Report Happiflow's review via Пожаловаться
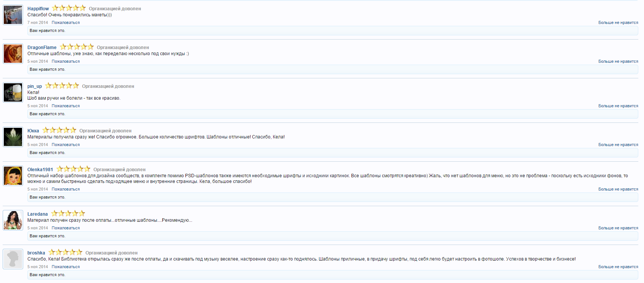The height and width of the screenshot is (283, 644). [x=66, y=23]
